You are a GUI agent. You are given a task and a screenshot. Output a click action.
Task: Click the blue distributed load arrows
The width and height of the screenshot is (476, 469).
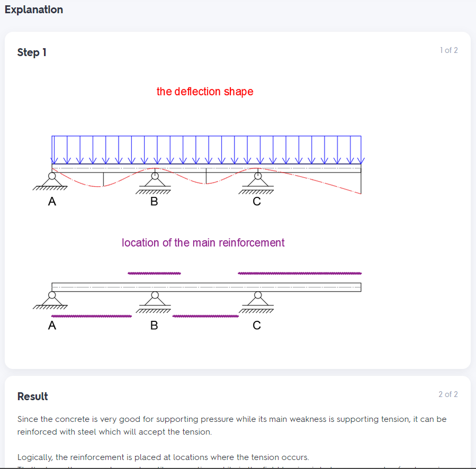coord(206,150)
